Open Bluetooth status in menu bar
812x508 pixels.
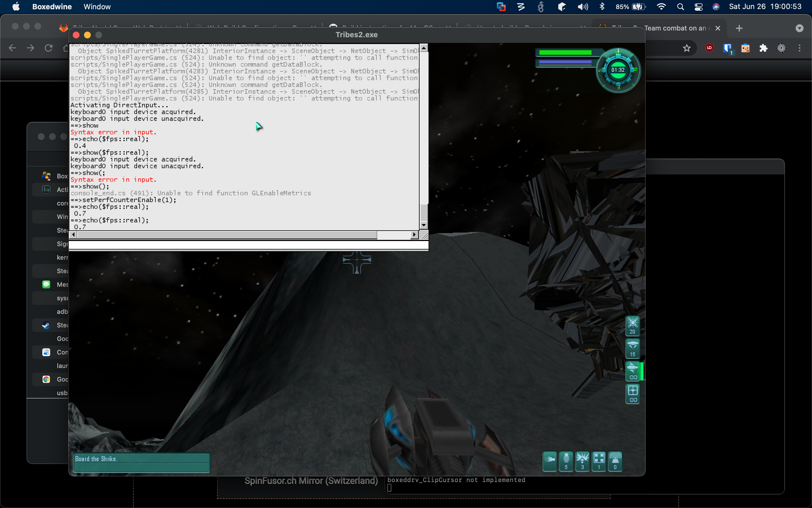tap(602, 7)
